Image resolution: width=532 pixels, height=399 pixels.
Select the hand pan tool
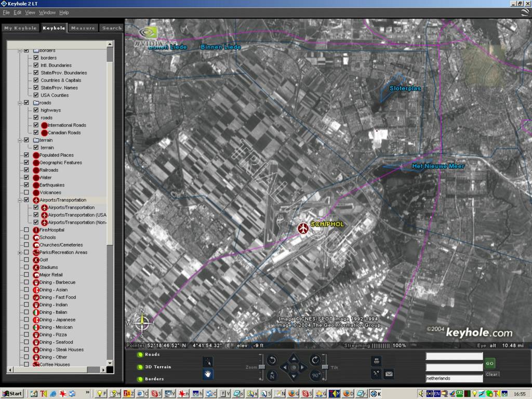tap(208, 374)
